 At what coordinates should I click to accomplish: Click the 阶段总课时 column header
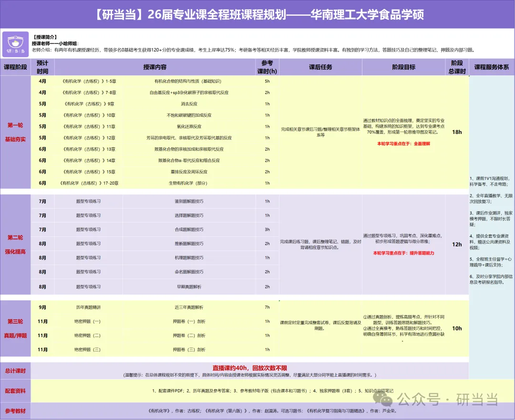(x=457, y=67)
